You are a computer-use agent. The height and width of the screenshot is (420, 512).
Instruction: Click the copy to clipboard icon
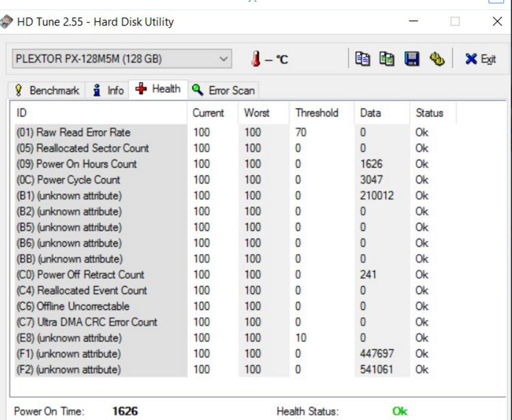(x=363, y=59)
